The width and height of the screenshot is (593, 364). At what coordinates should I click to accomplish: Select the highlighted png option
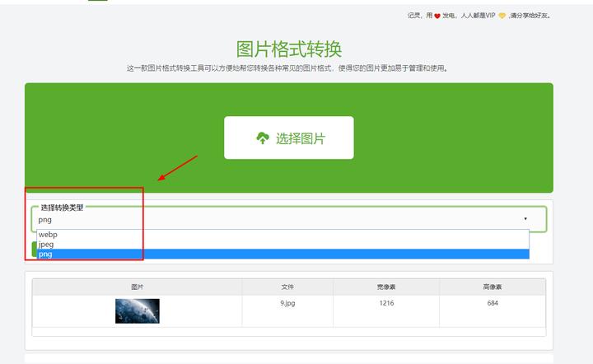click(x=282, y=254)
